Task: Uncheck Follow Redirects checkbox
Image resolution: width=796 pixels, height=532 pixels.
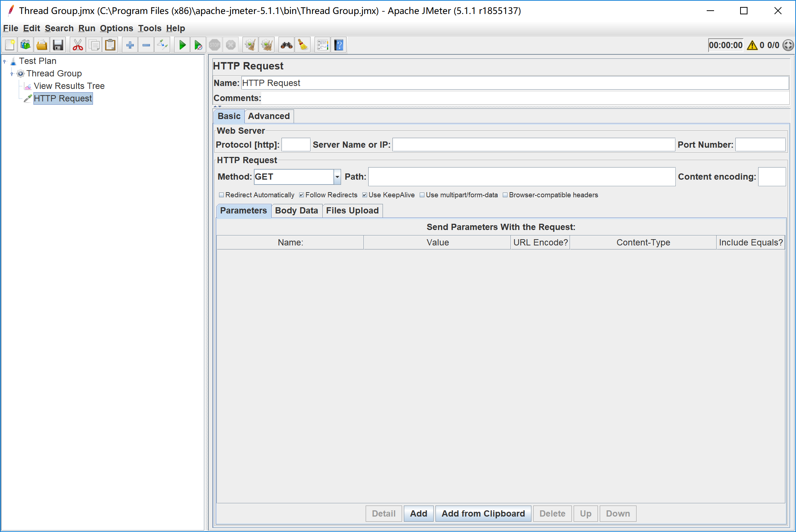Action: click(301, 195)
